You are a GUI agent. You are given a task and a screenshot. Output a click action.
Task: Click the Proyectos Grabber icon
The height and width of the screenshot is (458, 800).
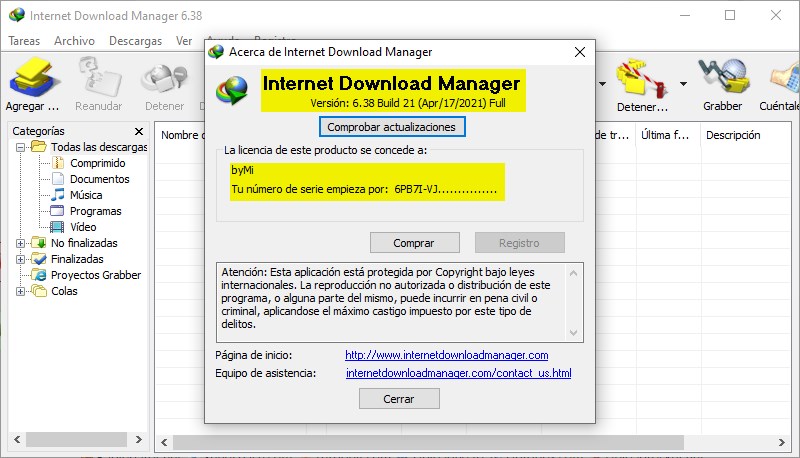coord(39,275)
